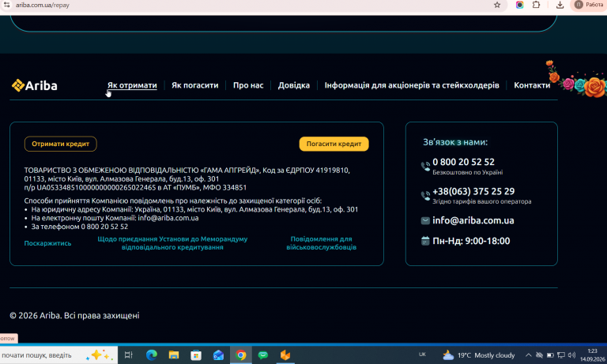
Task: Bookmark this page with the star icon
Action: point(497,5)
